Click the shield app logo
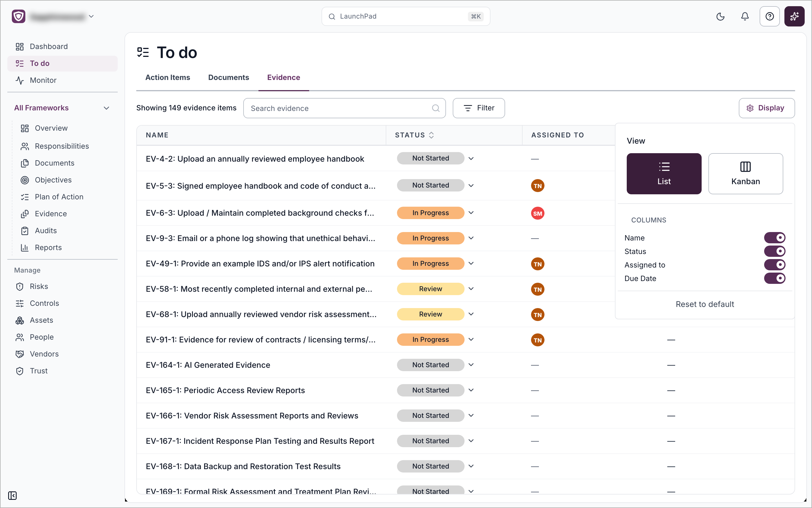 click(19, 16)
